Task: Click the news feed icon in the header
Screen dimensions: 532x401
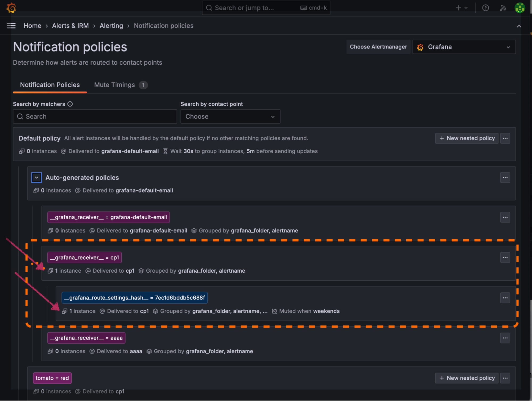Action: (503, 8)
